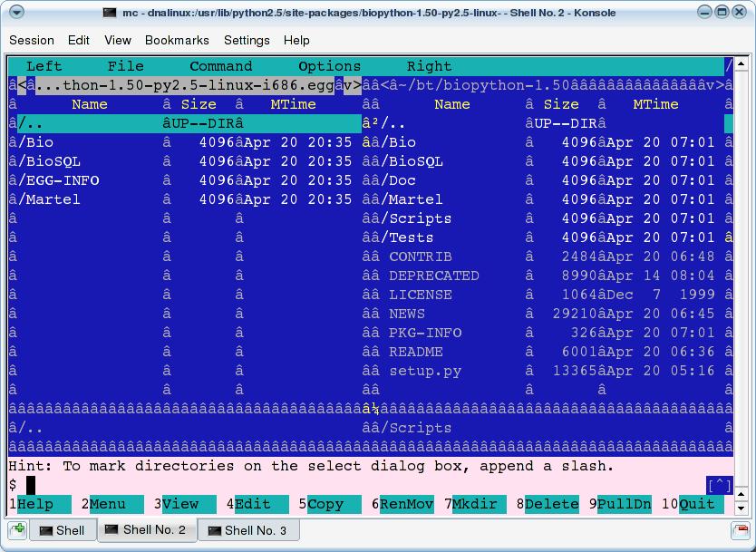Click the terminal scrollbar's top up arrow
The height and width of the screenshot is (552, 756).
coord(741,63)
